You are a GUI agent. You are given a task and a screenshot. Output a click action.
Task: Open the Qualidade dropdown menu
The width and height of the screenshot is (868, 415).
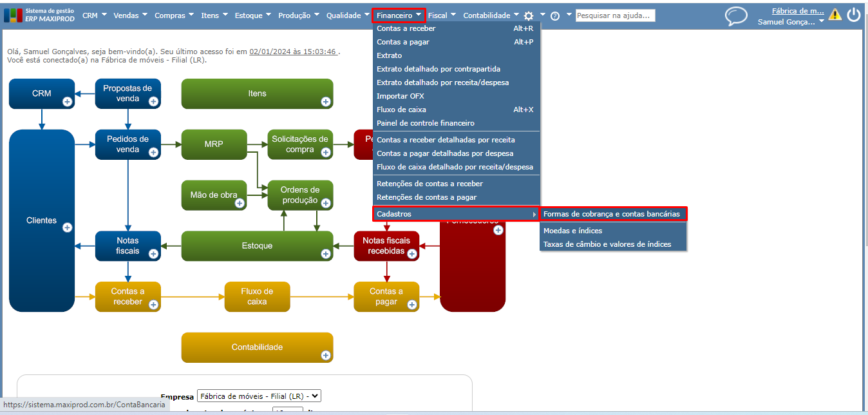pyautogui.click(x=348, y=15)
